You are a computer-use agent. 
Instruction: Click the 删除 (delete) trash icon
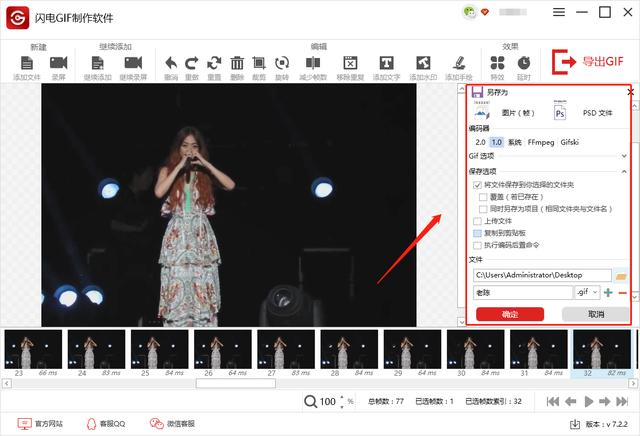[237, 64]
